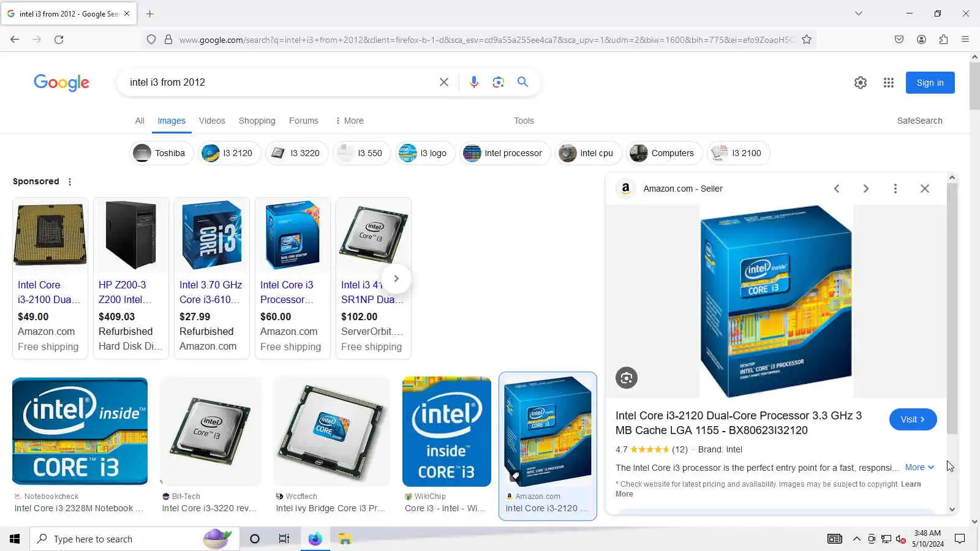This screenshot has width=980, height=551.
Task: Switch to the Videos tab
Action: [212, 121]
